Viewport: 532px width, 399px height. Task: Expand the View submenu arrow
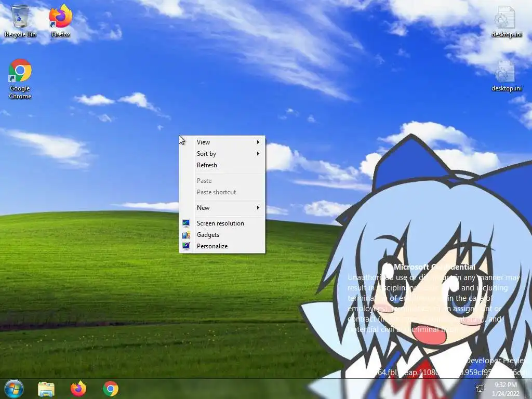coord(258,142)
